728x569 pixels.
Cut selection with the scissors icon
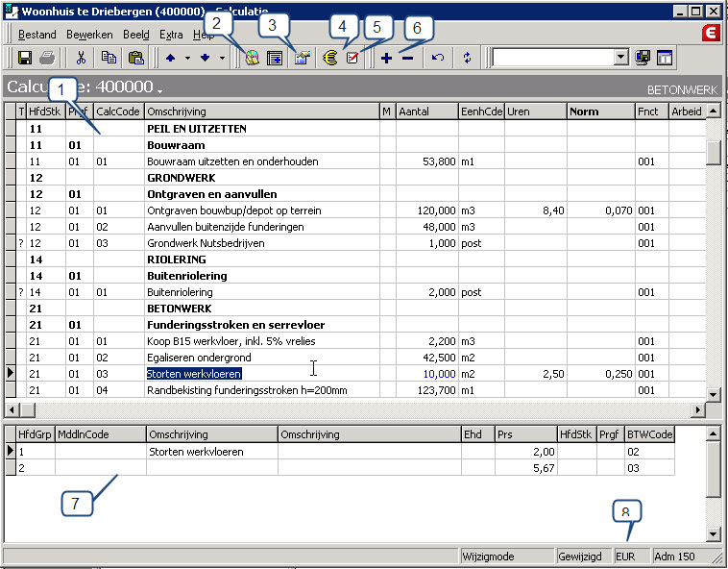click(81, 58)
